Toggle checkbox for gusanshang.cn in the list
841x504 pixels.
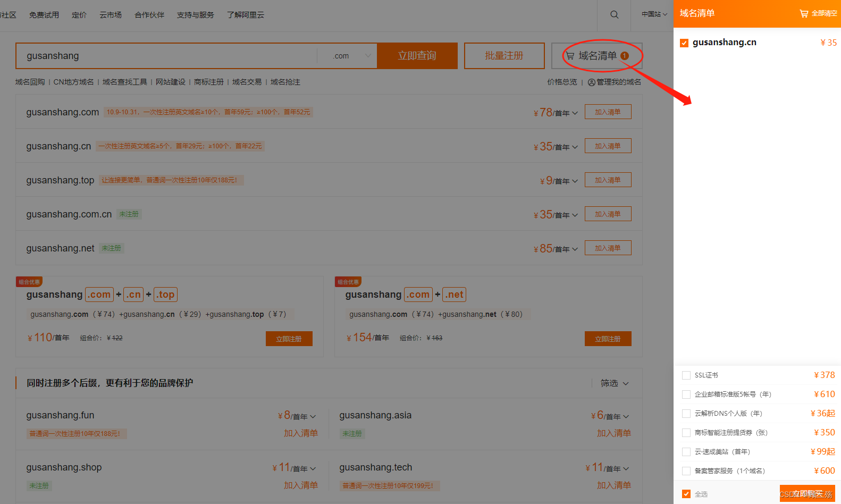click(x=684, y=43)
